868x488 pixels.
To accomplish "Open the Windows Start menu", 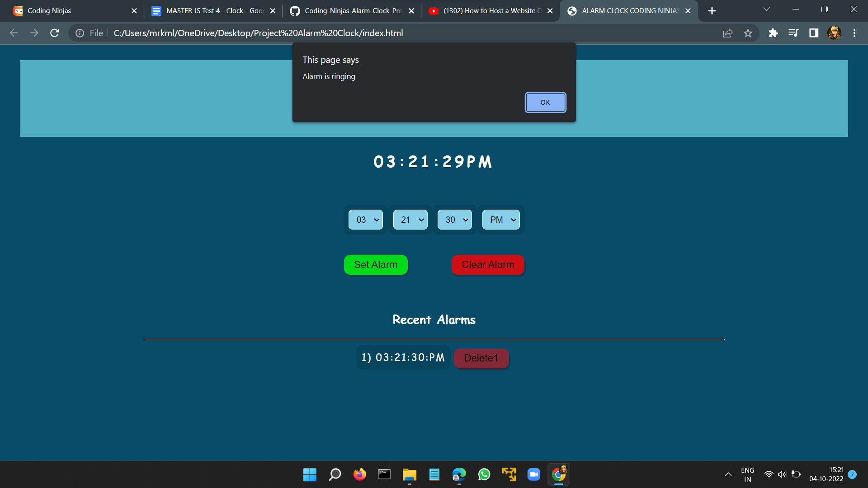I will tap(310, 474).
